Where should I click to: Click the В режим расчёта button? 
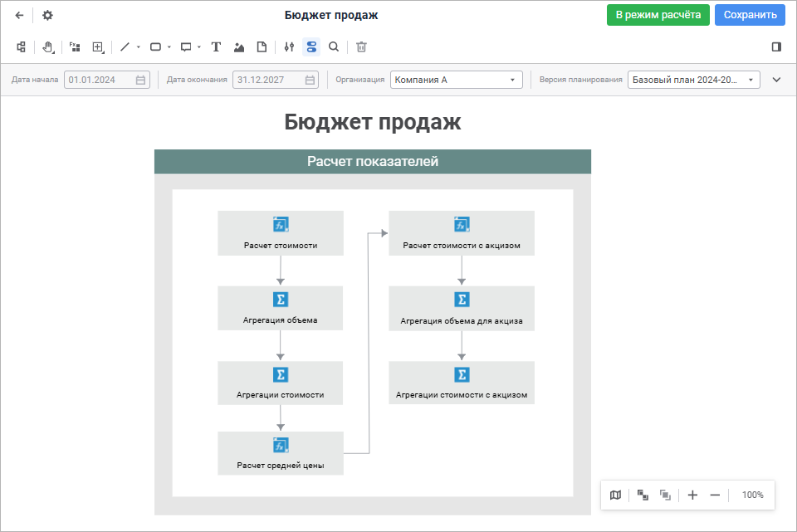coord(658,15)
